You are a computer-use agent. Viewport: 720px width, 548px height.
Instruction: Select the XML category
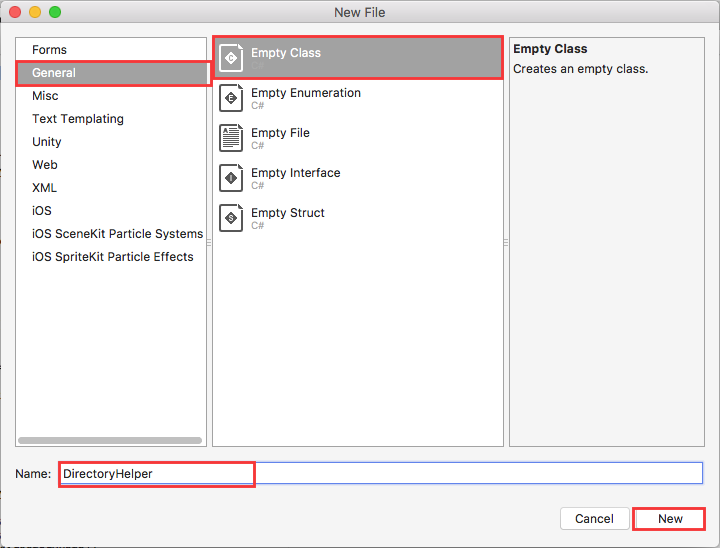tap(44, 187)
